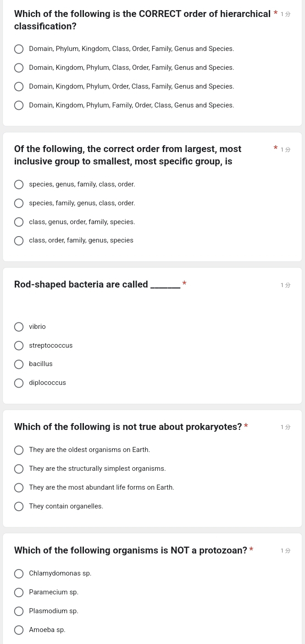Select 'vibrio' for rod-shaped bacteria question

tap(19, 327)
